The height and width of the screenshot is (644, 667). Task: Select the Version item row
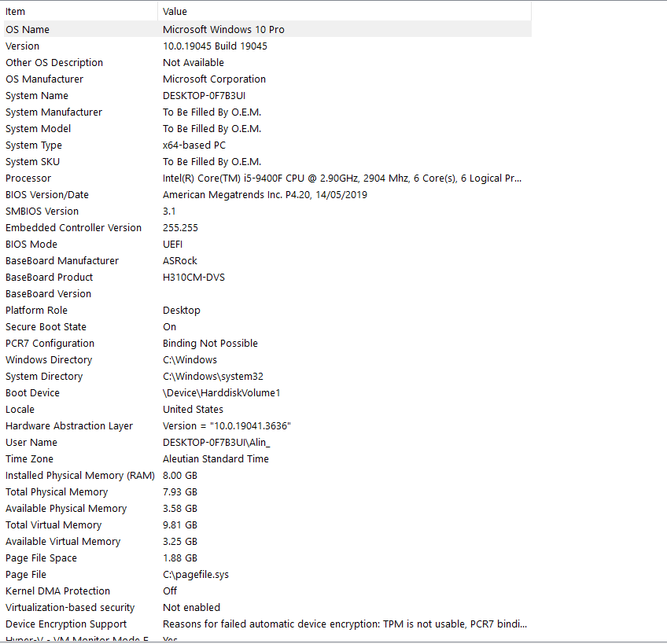(x=267, y=46)
